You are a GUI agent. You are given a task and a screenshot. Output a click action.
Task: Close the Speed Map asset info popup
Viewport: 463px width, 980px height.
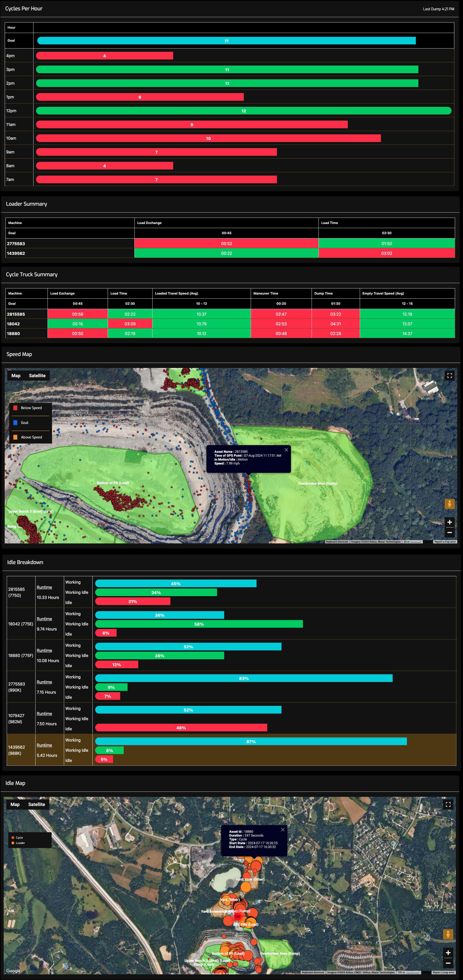pyautogui.click(x=286, y=450)
